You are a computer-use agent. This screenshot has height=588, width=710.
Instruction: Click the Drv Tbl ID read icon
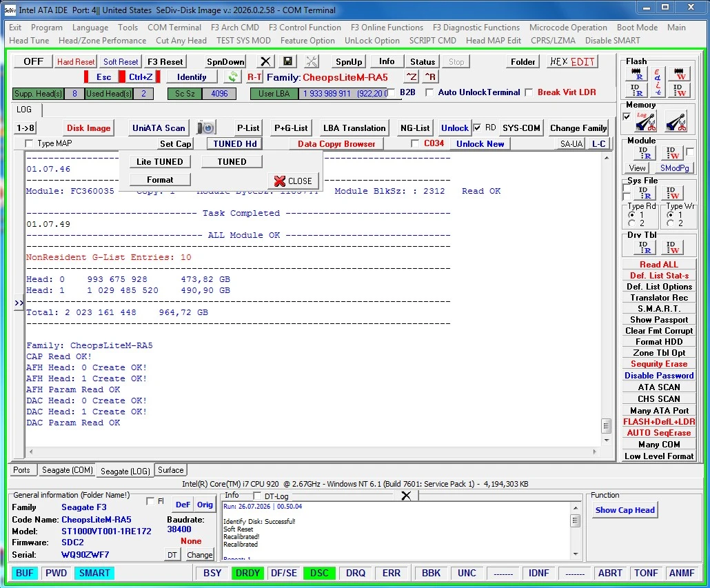[644, 247]
